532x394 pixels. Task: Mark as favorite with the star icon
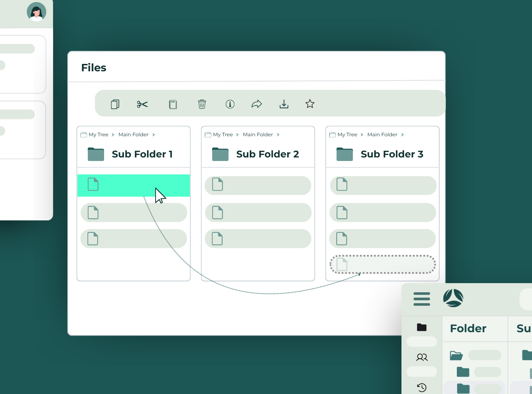[310, 104]
